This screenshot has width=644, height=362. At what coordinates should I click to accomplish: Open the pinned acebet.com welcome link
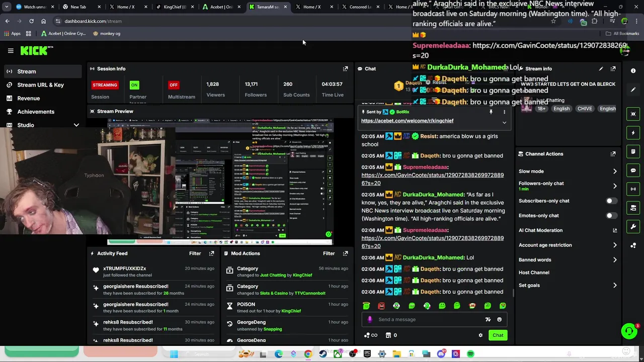pyautogui.click(x=407, y=121)
